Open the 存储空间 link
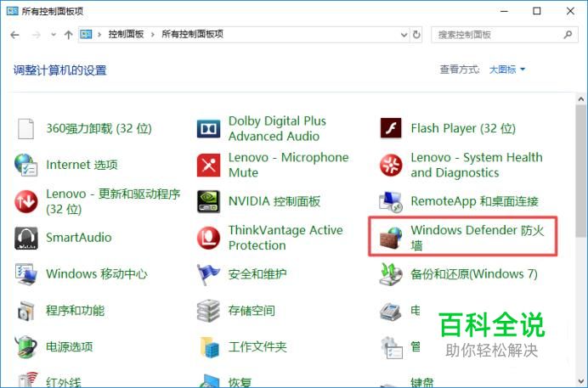 [x=252, y=311]
